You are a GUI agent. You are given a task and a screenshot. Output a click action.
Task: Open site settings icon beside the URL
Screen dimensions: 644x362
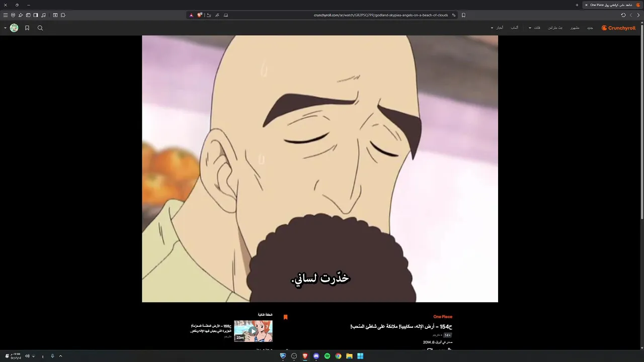point(454,15)
